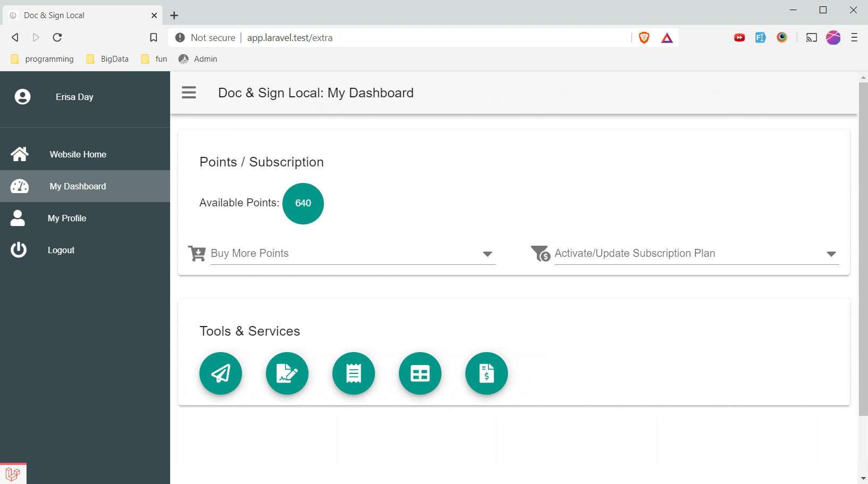
Task: Click the Laravel debugbar icon
Action: 13,473
